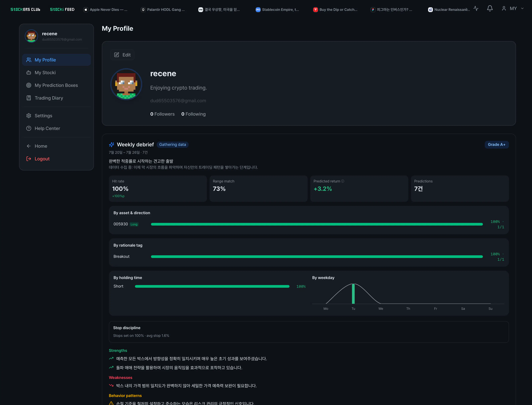Expand the MY account dropdown

click(x=513, y=8)
